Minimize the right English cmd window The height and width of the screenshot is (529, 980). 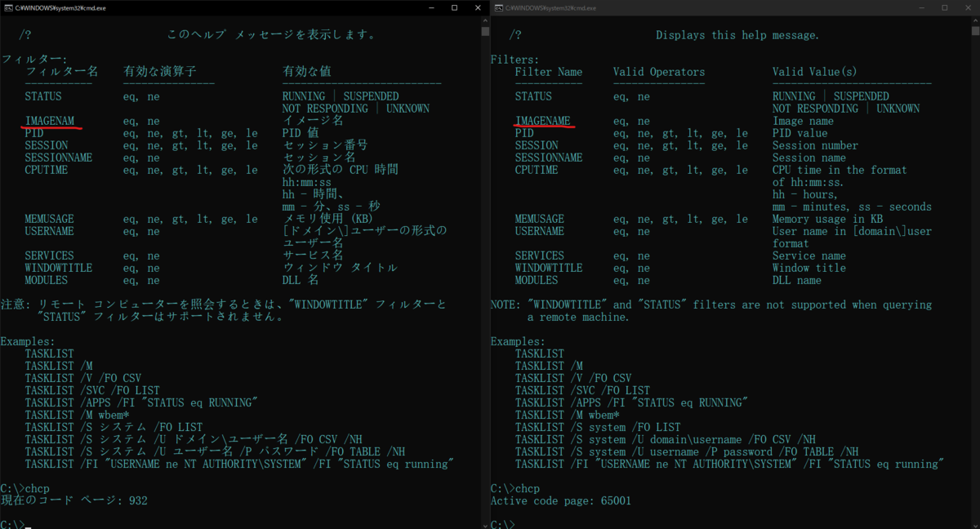point(921,7)
